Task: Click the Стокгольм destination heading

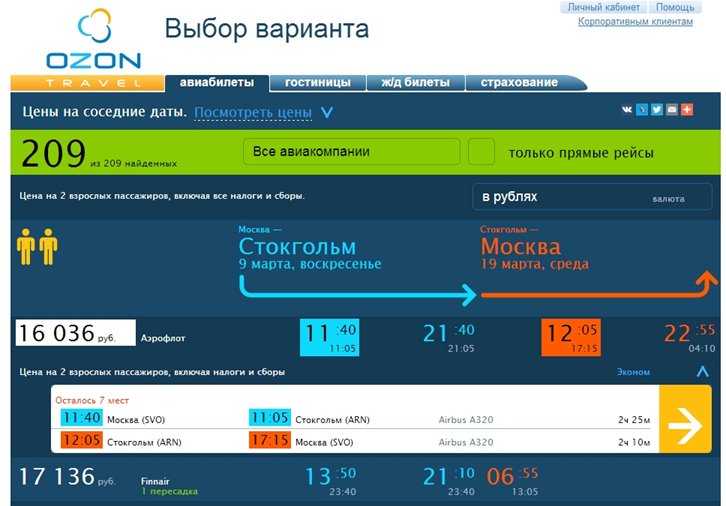Action: 297,246
